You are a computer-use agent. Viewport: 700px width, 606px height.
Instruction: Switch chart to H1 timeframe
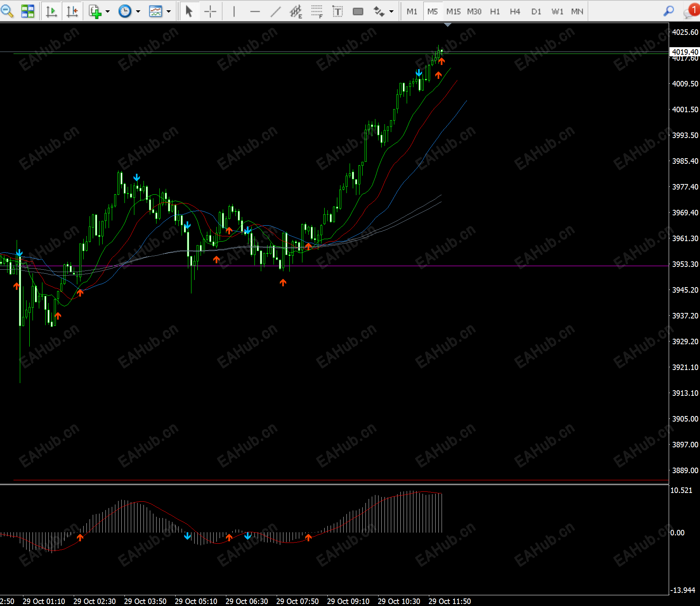tap(495, 12)
